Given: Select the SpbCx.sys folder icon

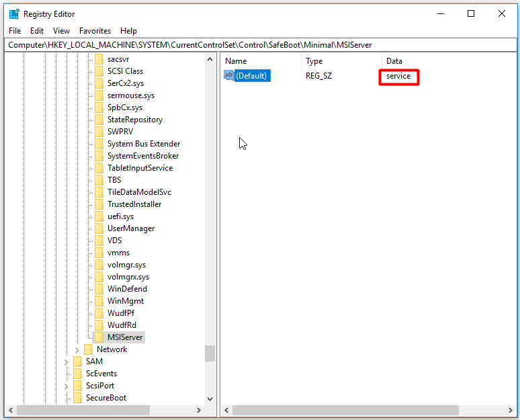Looking at the screenshot, I should [x=99, y=108].
